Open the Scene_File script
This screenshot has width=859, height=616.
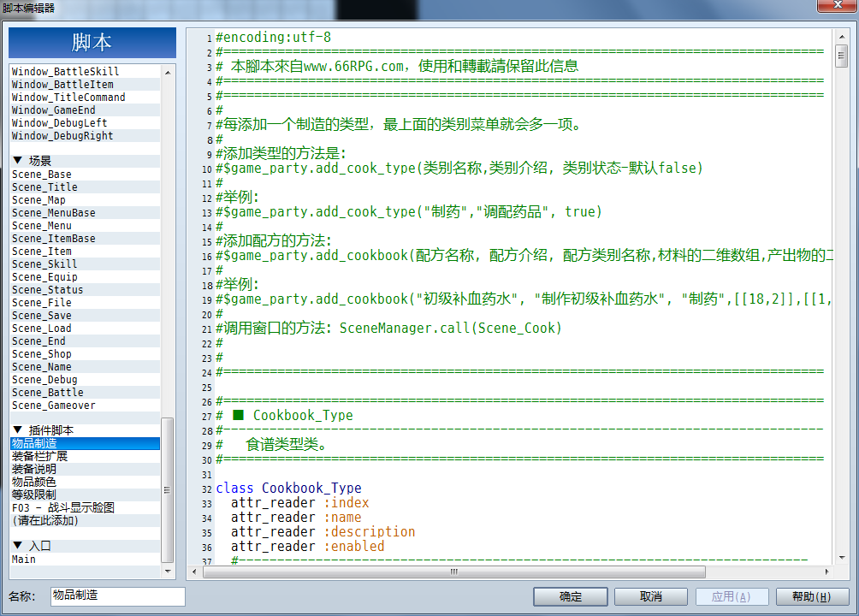coord(85,303)
